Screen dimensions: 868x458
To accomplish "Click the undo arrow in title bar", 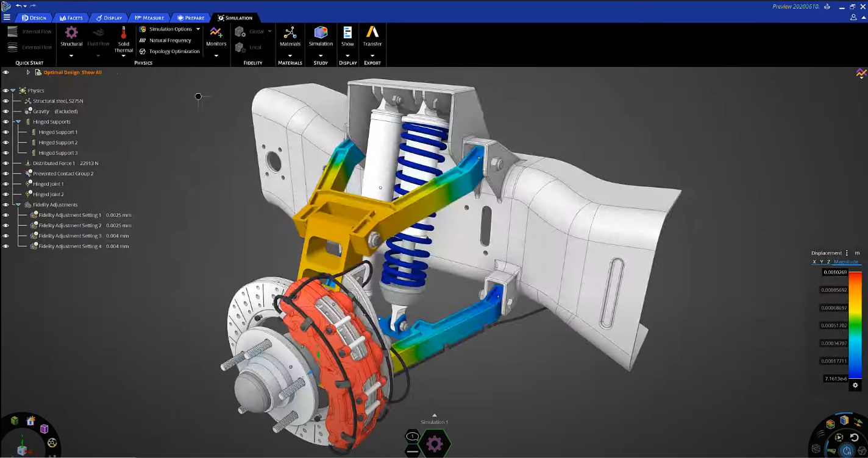I will pos(19,5).
